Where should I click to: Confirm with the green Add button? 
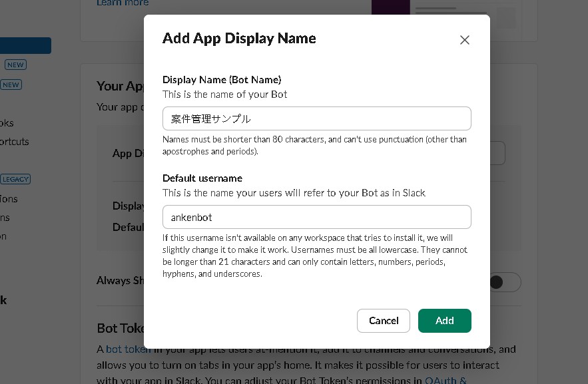coord(444,321)
